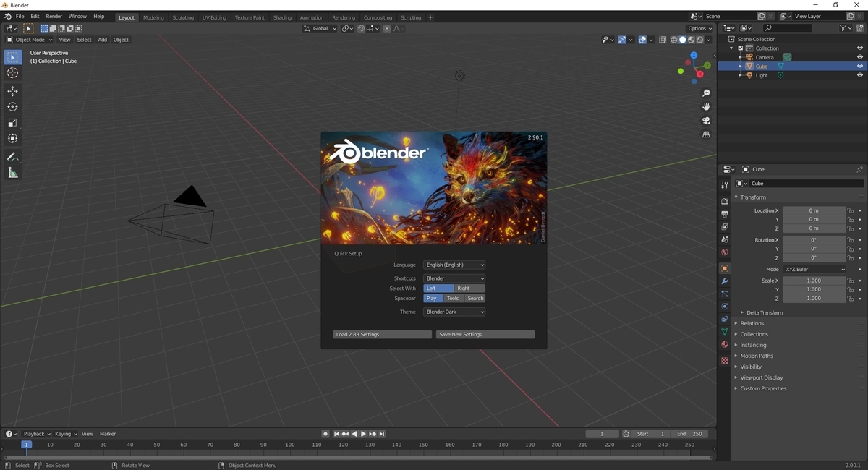This screenshot has width=868, height=470.
Task: Open the Render menu
Action: point(54,17)
